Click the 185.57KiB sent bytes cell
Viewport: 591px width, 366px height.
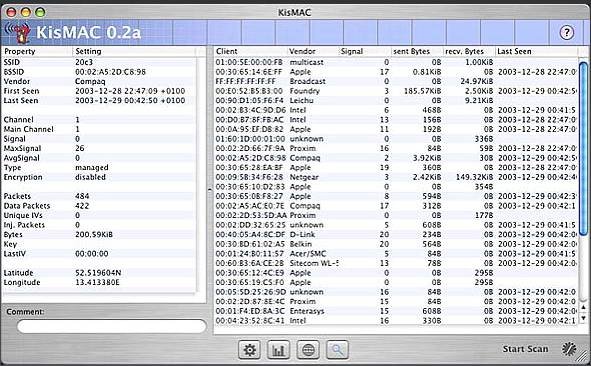[422, 91]
